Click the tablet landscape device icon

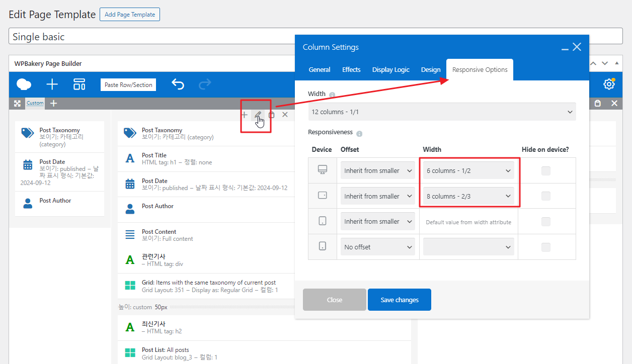[x=323, y=195]
